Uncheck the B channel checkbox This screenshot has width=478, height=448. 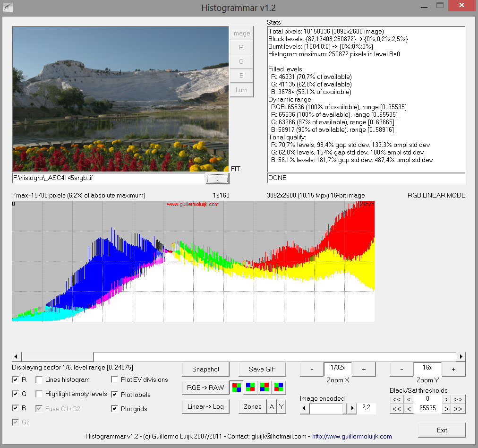point(15,408)
